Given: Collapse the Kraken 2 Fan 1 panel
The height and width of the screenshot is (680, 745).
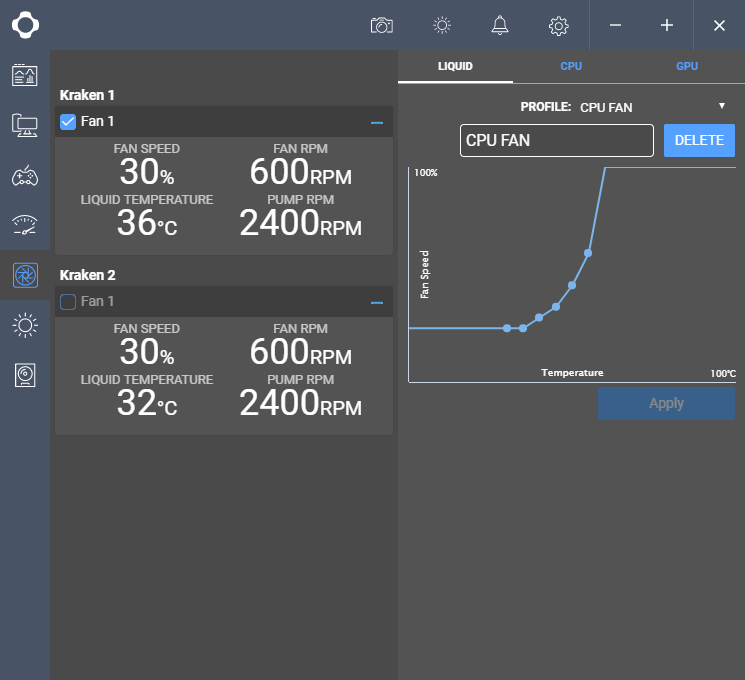Looking at the screenshot, I should pyautogui.click(x=377, y=303).
